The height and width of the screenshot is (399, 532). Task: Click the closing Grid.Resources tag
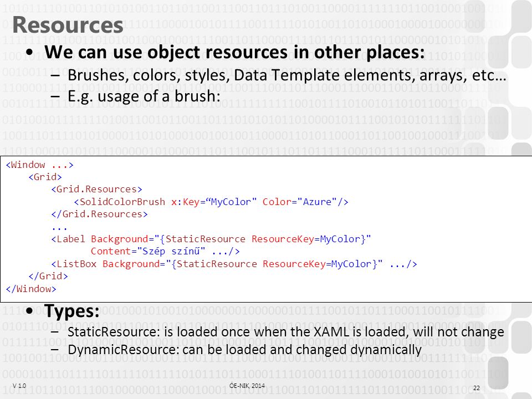(x=99, y=214)
